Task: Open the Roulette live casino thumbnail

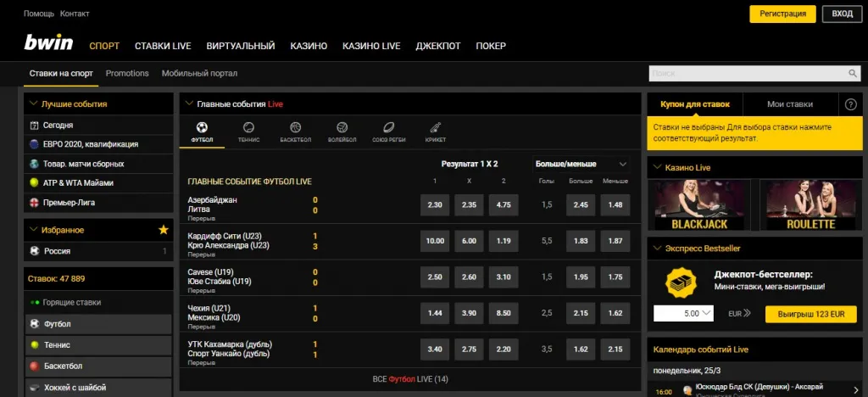Action: (x=811, y=205)
